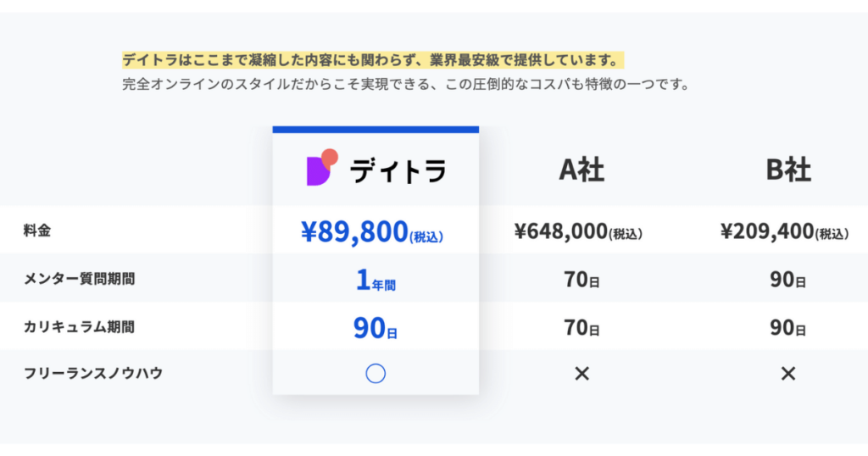
Task: Click the カリキュラム期間 row label
Action: tap(79, 326)
